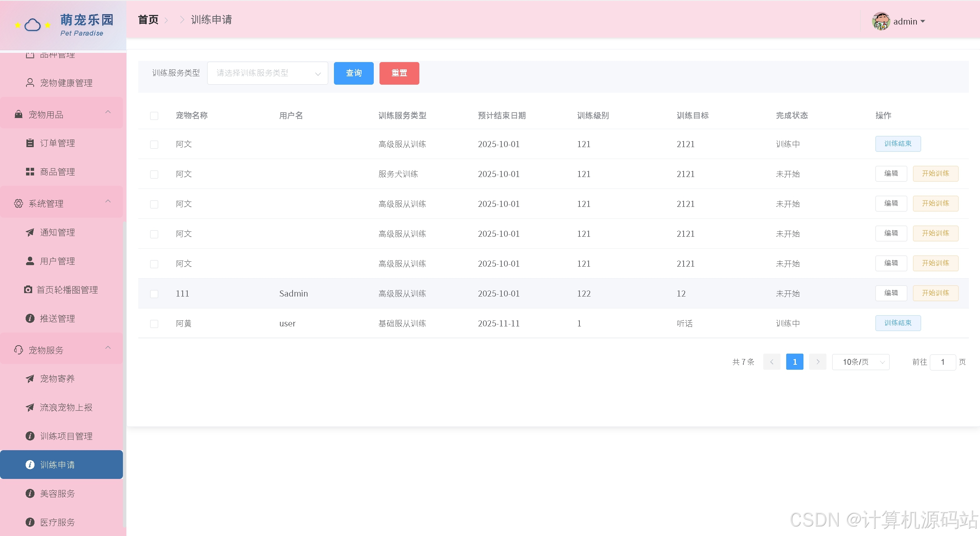Click the 商品管理 grid icon
980x536 pixels.
30,172
